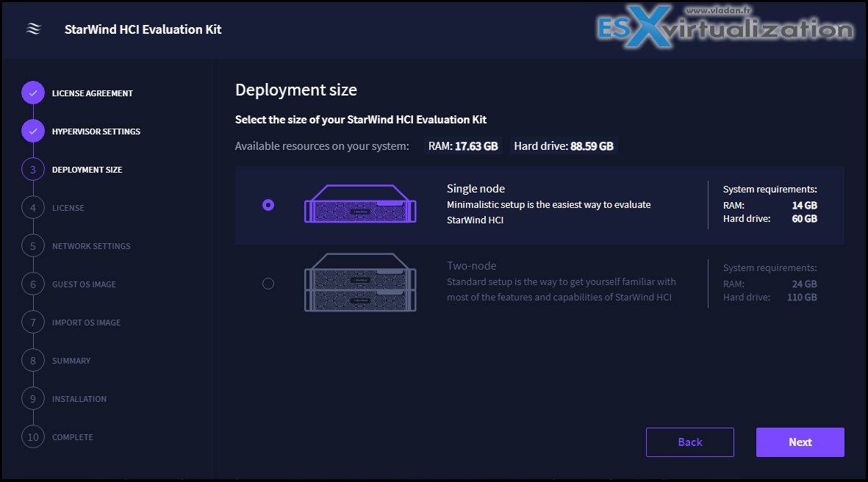Jump to the Summary step

71,361
